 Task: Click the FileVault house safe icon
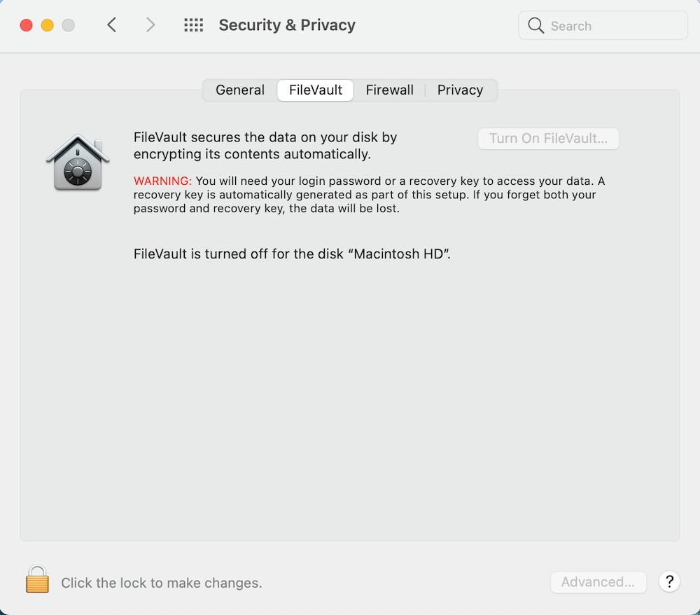[x=78, y=163]
